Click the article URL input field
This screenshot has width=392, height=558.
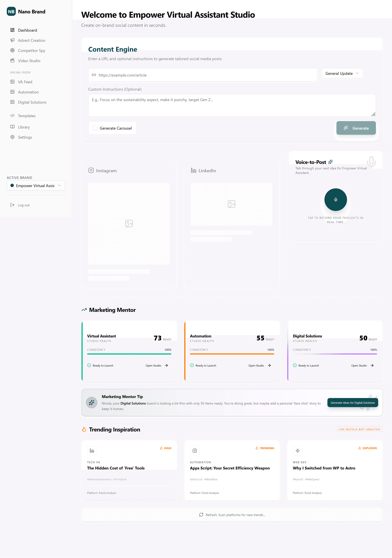pos(203,75)
